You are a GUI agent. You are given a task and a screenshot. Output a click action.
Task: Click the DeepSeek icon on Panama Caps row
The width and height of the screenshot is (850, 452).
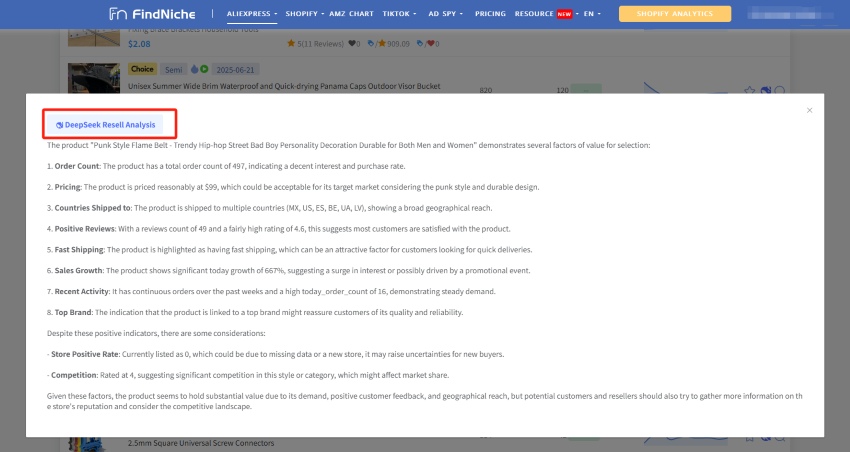coord(765,90)
